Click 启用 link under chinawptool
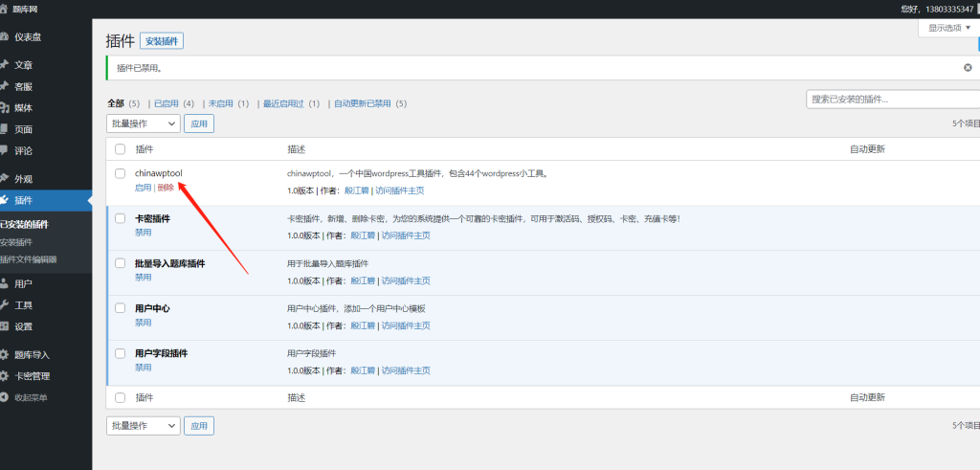Viewport: 980px width, 470px height. [143, 188]
